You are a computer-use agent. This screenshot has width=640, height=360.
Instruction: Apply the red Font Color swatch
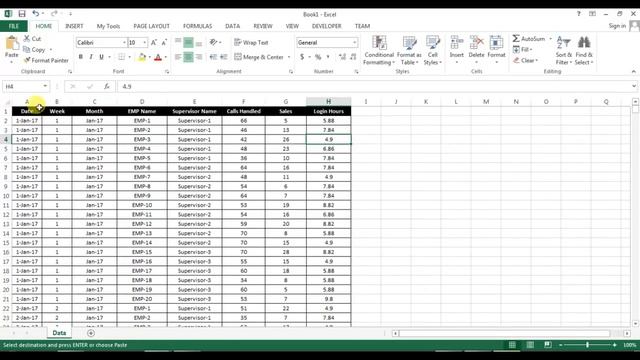(x=158, y=57)
